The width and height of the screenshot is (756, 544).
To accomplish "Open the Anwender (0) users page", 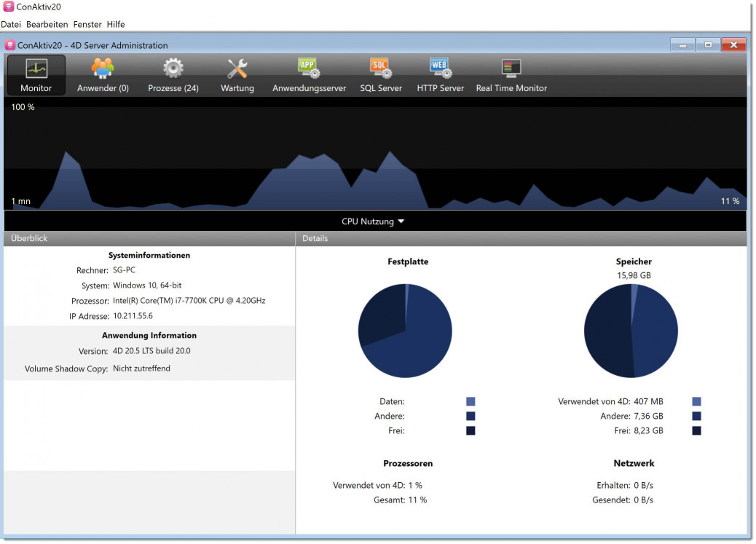I will [103, 70].
